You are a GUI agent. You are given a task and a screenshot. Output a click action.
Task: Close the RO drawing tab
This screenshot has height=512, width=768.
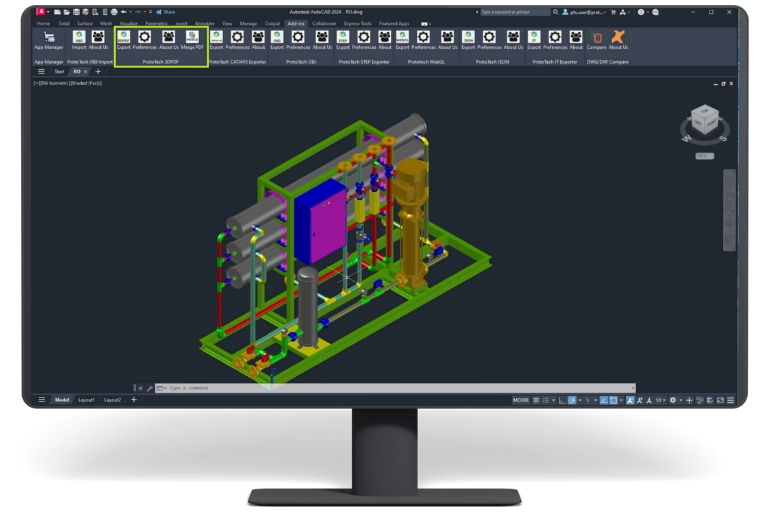tap(85, 72)
